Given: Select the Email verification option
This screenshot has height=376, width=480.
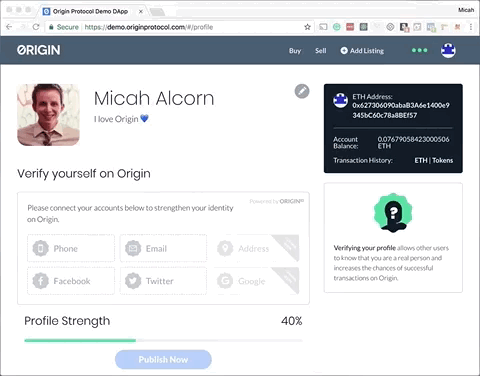Looking at the screenshot, I should point(163,248).
